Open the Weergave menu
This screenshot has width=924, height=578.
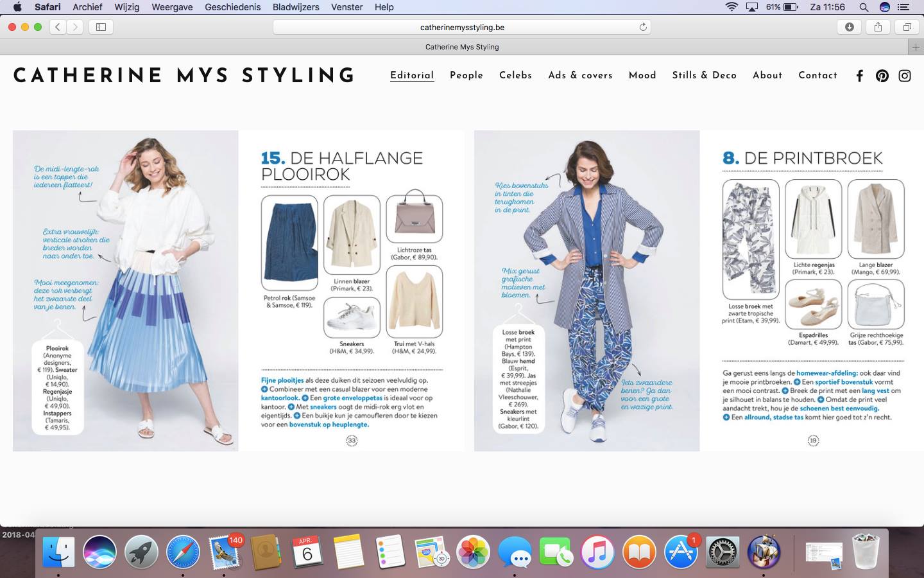pyautogui.click(x=172, y=7)
